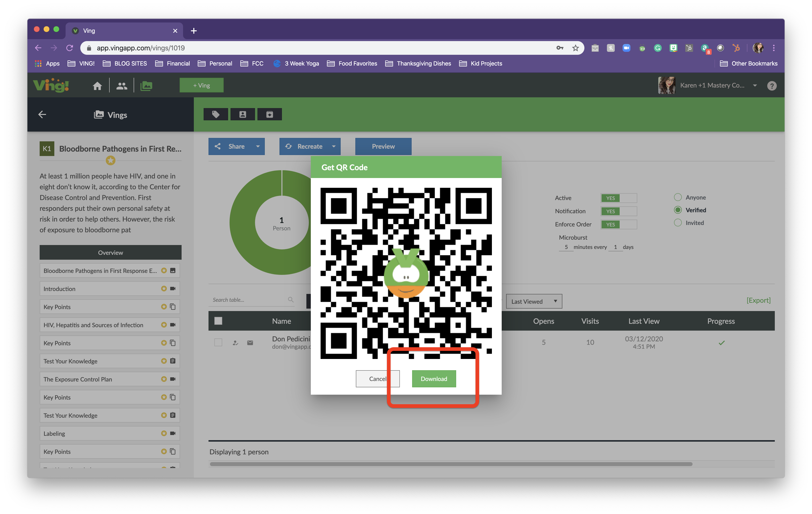The height and width of the screenshot is (514, 812).
Task: Select the Invited radio button
Action: point(677,223)
